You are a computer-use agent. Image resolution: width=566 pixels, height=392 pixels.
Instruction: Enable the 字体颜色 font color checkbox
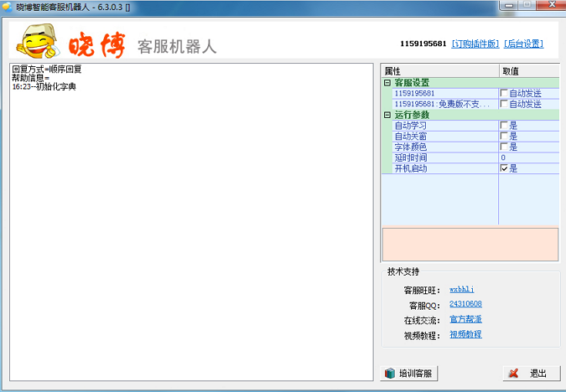point(504,147)
